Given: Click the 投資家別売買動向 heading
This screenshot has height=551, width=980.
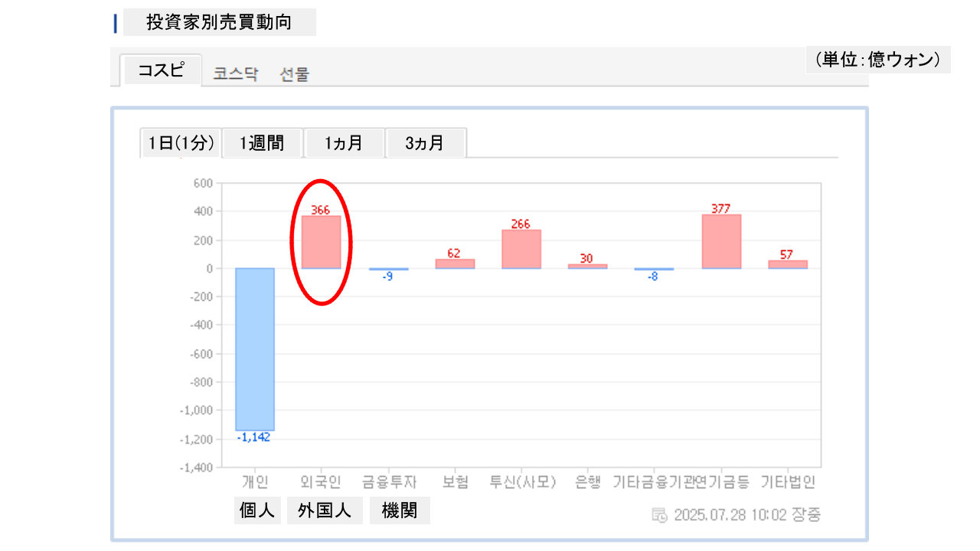Looking at the screenshot, I should pos(219,22).
